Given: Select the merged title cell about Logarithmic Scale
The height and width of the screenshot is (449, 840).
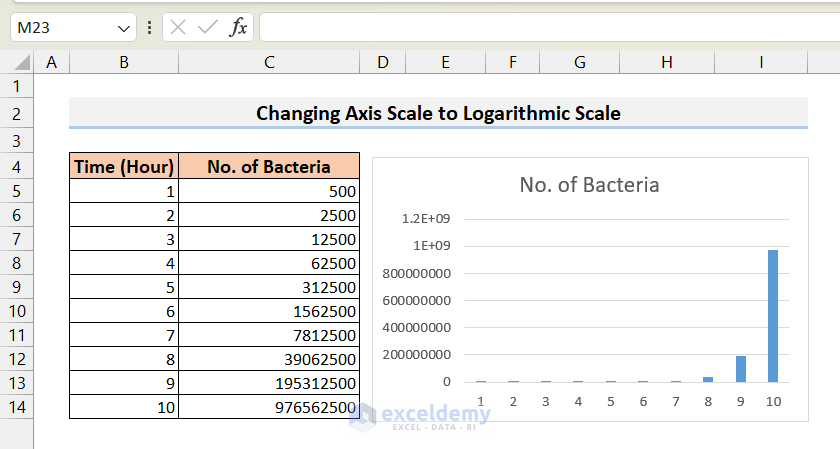Looking at the screenshot, I should (438, 113).
